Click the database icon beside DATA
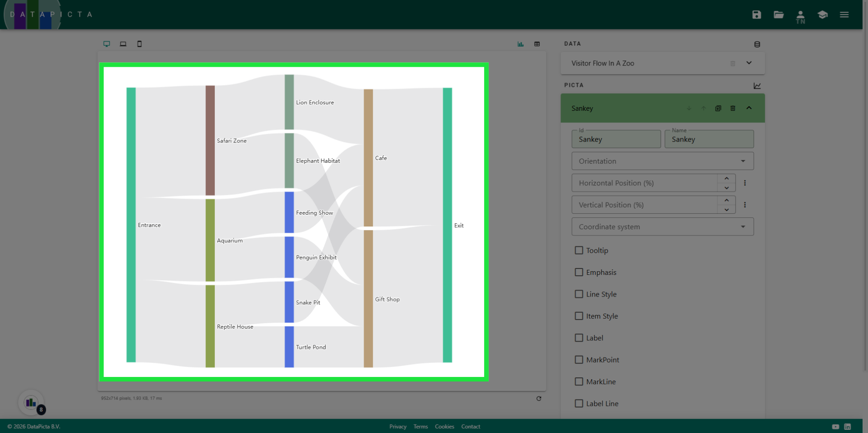The image size is (868, 433). tap(757, 44)
